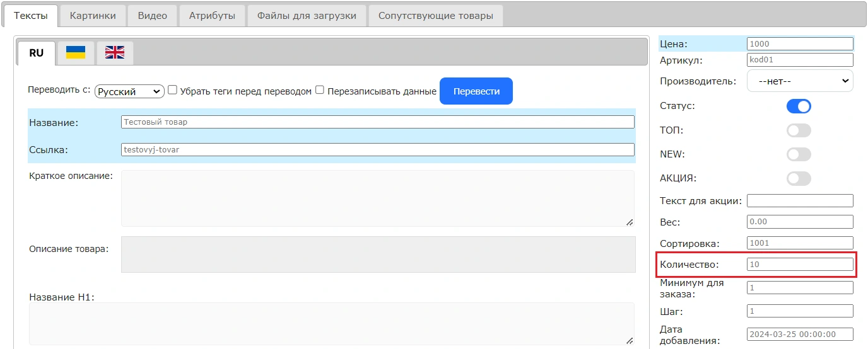Viewport: 868px width, 349px height.
Task: Focus the Название text field
Action: coord(377,122)
